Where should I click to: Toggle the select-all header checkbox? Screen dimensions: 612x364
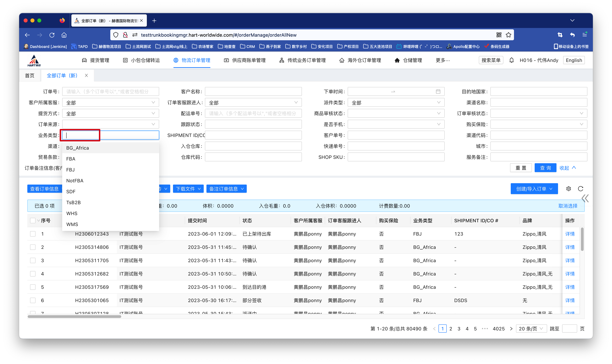pyautogui.click(x=33, y=221)
